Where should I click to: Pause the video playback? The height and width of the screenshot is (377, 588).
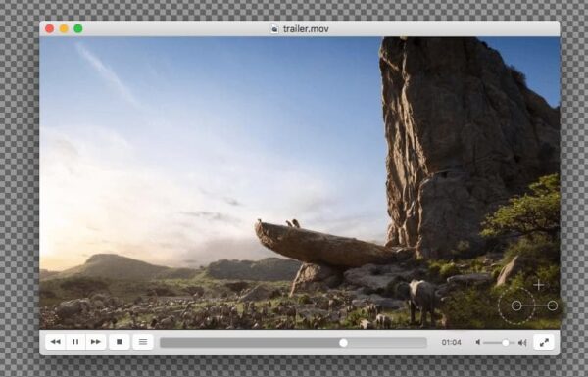(x=75, y=342)
